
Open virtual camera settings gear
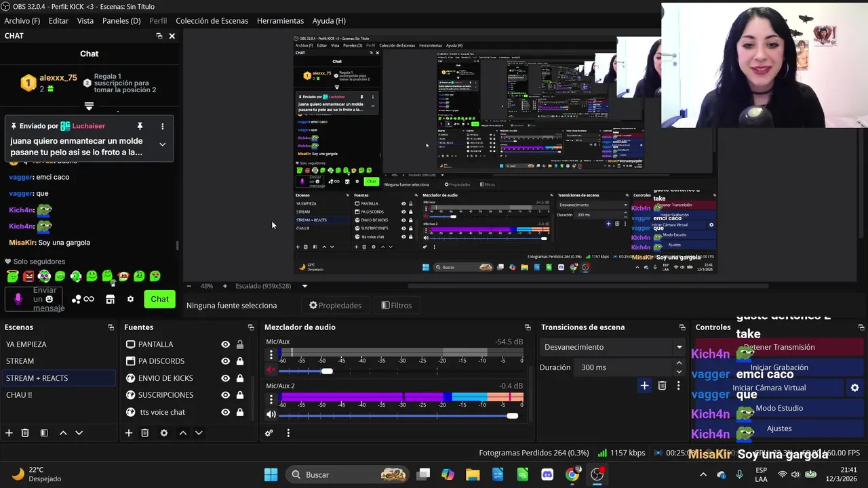point(854,388)
